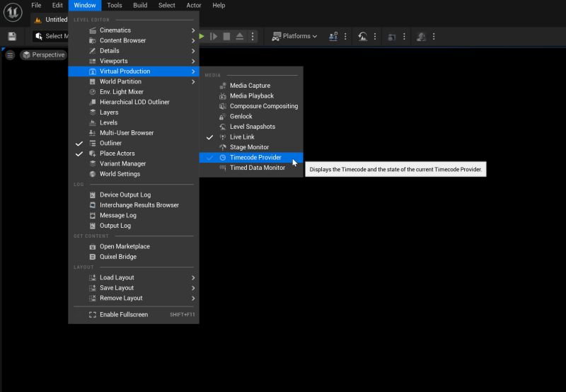The image size is (566, 392).
Task: Click the Env. Light Mixer icon
Action: click(x=93, y=92)
